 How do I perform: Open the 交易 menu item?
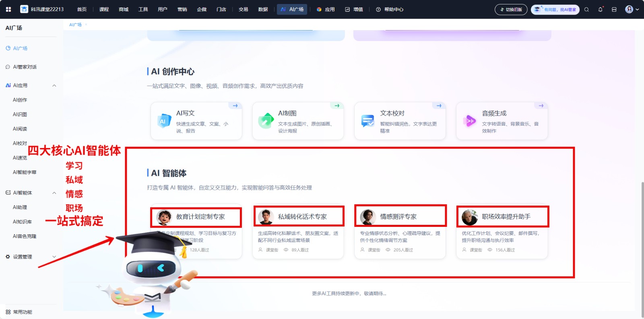click(244, 9)
